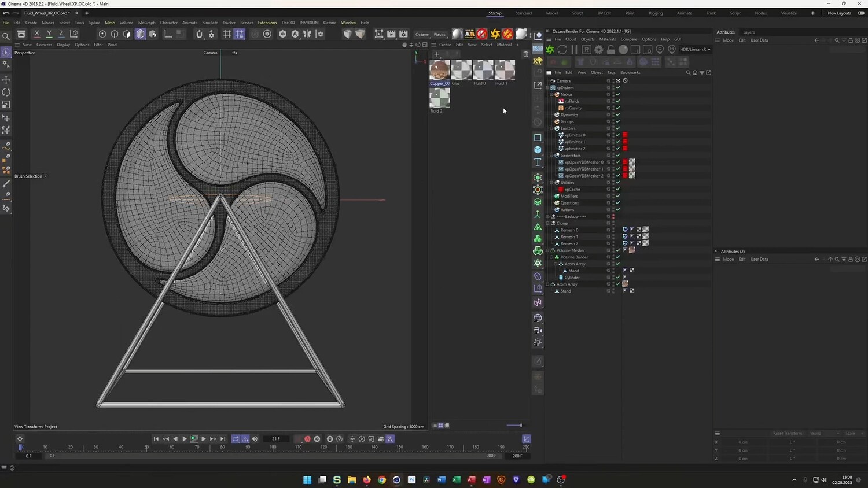
Task: Toggle enable checkmark for xpEmitter 0
Action: point(618,135)
